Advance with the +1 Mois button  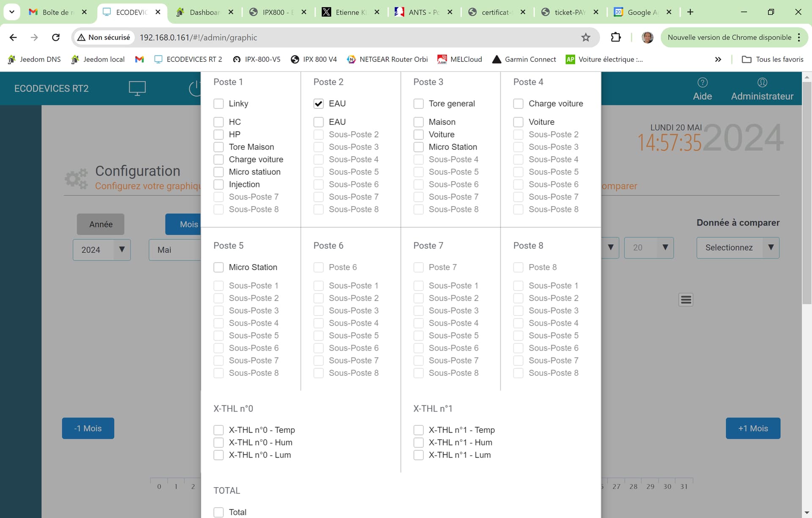coord(753,428)
